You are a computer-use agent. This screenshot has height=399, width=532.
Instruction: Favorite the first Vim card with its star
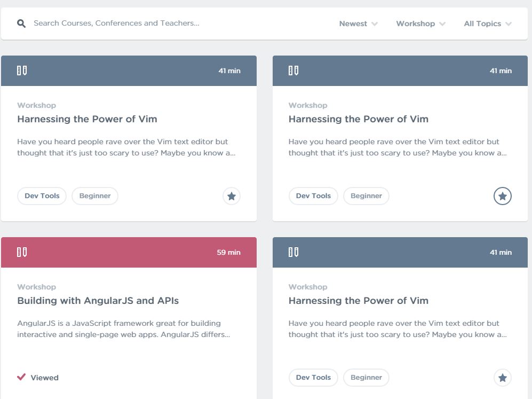click(232, 196)
